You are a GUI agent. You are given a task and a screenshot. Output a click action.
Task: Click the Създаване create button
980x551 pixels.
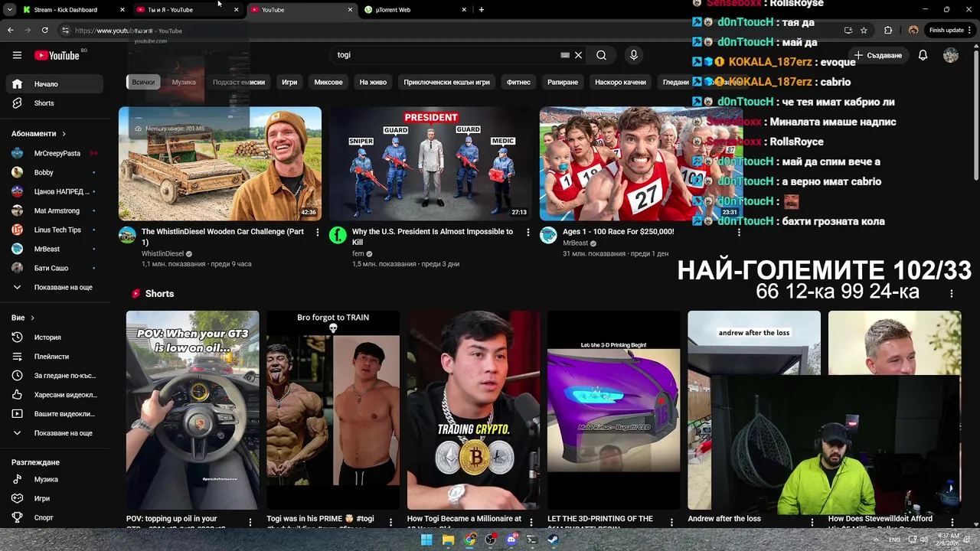pos(878,55)
